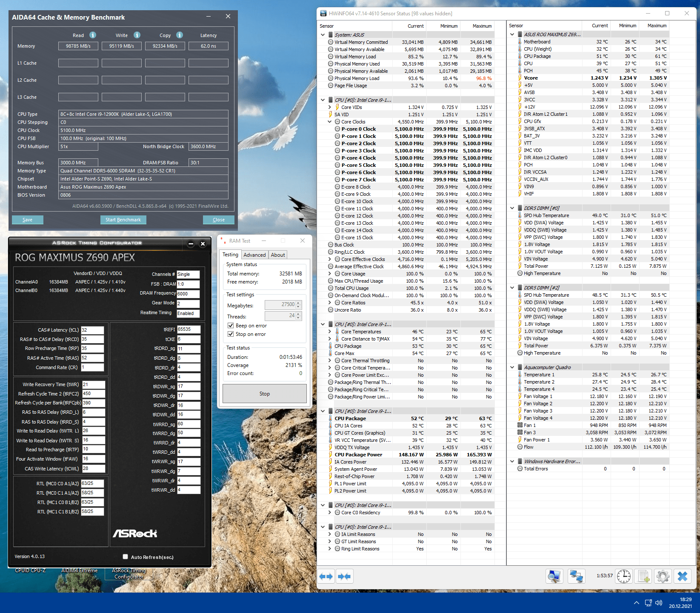The image size is (700, 613).
Task: Click the DRAM Frequency value field
Action: pos(188,294)
